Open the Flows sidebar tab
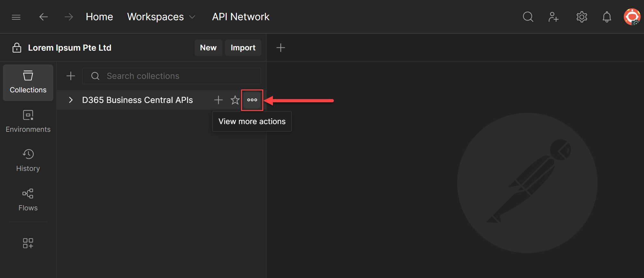 tap(28, 200)
